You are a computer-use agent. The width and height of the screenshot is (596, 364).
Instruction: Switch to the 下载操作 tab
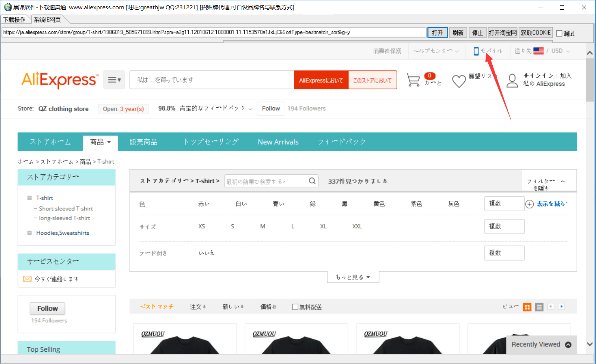[15, 20]
